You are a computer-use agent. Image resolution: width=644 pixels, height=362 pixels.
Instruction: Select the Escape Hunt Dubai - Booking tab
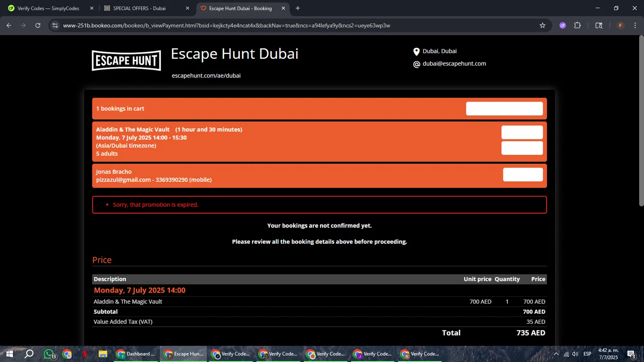point(240,8)
